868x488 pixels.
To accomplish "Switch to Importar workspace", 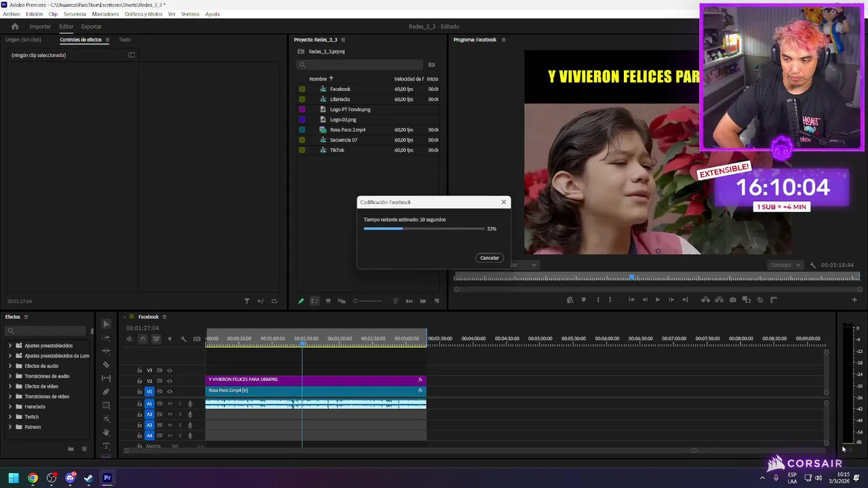I will (40, 26).
